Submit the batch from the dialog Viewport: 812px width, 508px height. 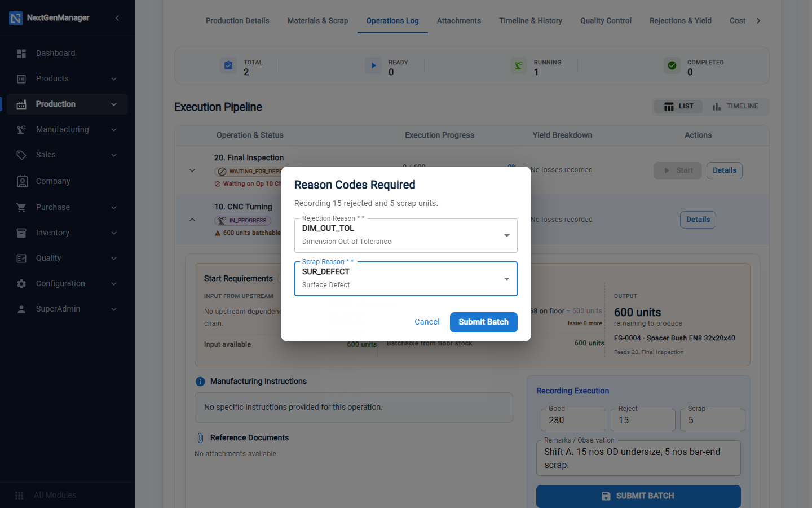pyautogui.click(x=484, y=322)
